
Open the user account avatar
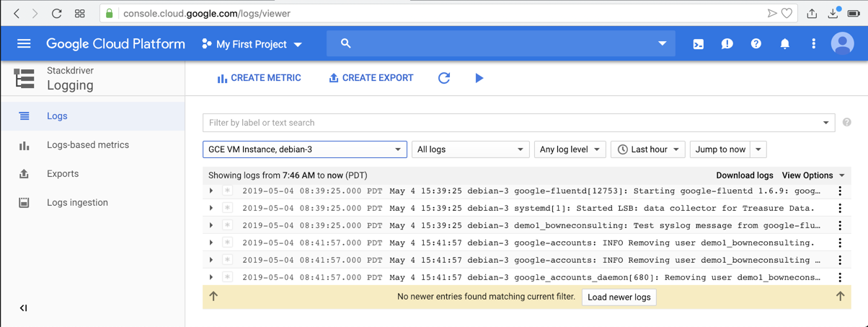pyautogui.click(x=842, y=44)
